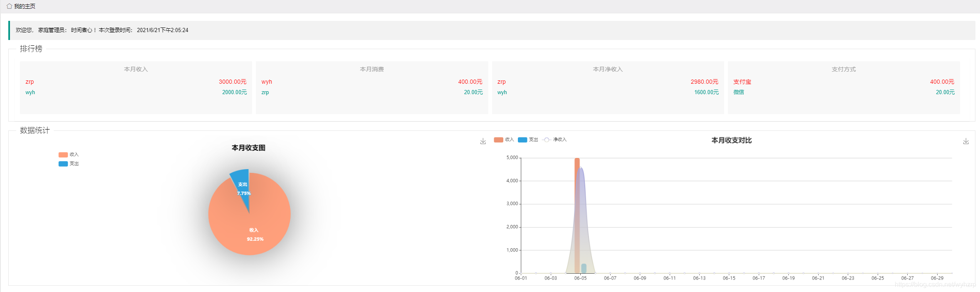Click the 本月收支图 chart title
980x292 pixels.
click(x=248, y=148)
